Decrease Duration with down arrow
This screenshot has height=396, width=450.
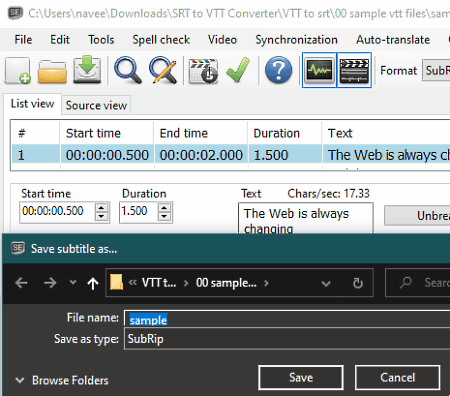(164, 216)
